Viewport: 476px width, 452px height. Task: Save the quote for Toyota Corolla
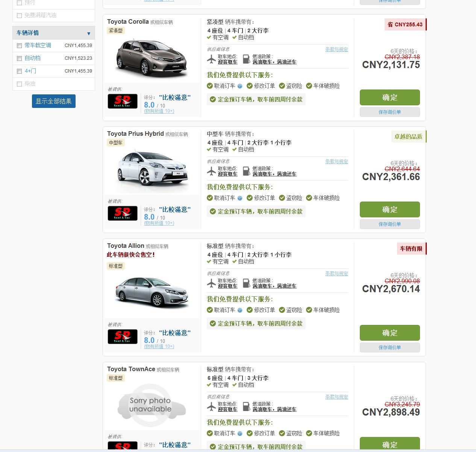[390, 112]
